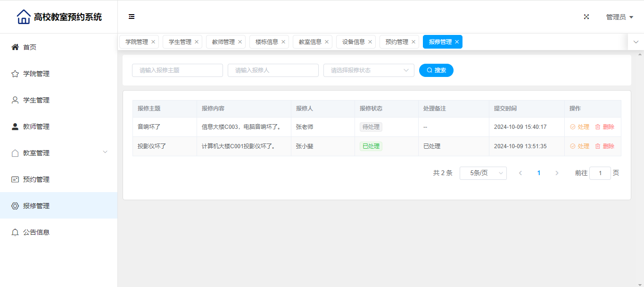Close the 学院管理 tab
The image size is (644, 287).
(153, 42)
